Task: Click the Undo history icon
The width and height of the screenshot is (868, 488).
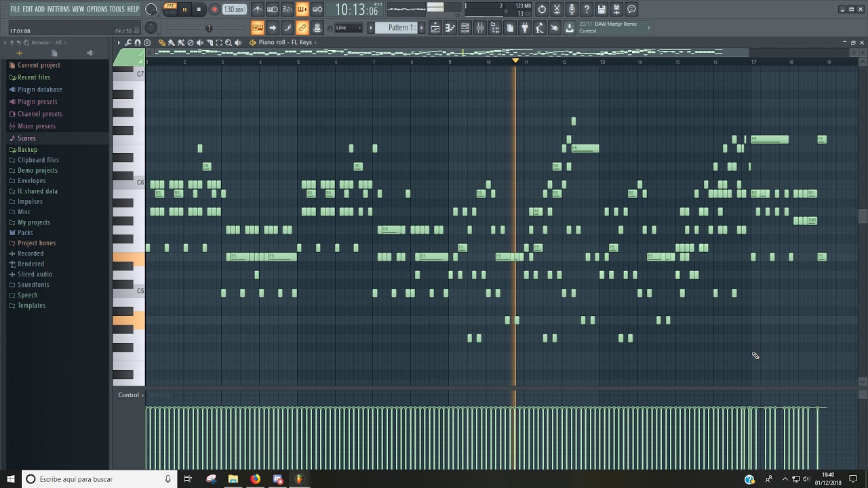Action: pyautogui.click(x=542, y=9)
